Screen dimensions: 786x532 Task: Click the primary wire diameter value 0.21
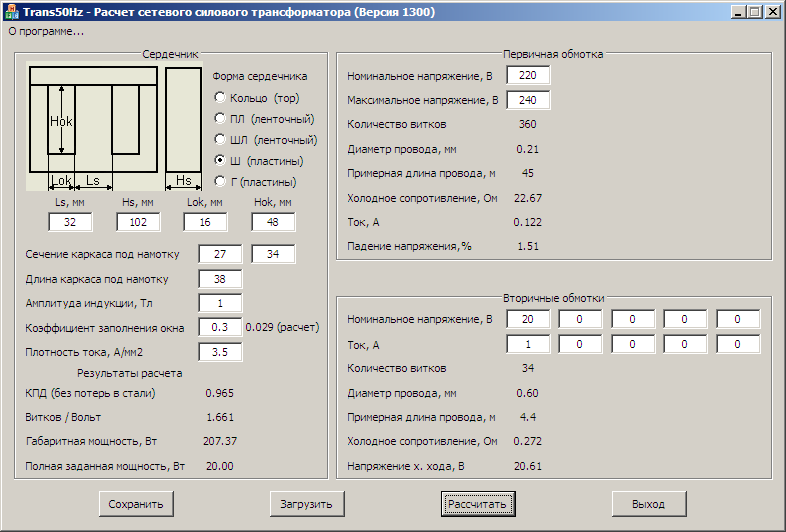[527, 149]
